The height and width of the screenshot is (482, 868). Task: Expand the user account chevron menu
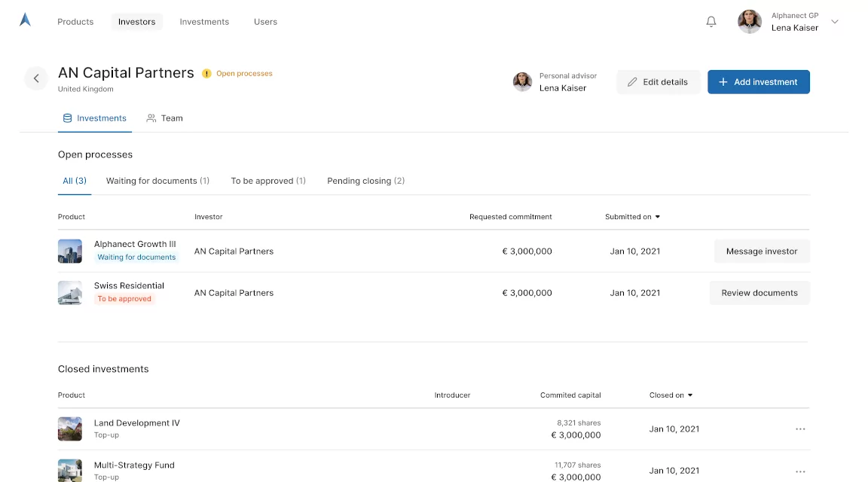tap(835, 22)
